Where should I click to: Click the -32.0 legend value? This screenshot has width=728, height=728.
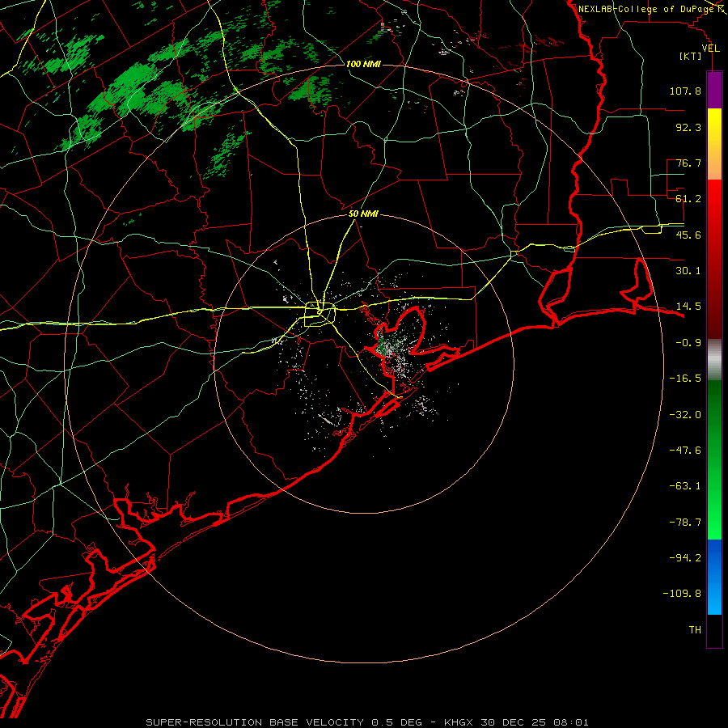point(685,415)
